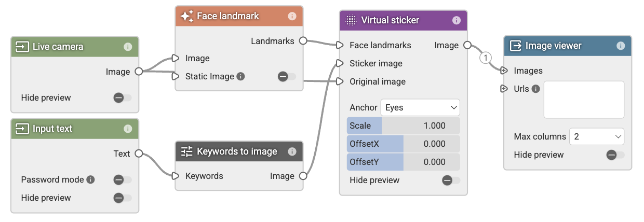Viewport: 644px width, 222px height.
Task: Click the Image viewer node info icon
Action: pos(621,46)
